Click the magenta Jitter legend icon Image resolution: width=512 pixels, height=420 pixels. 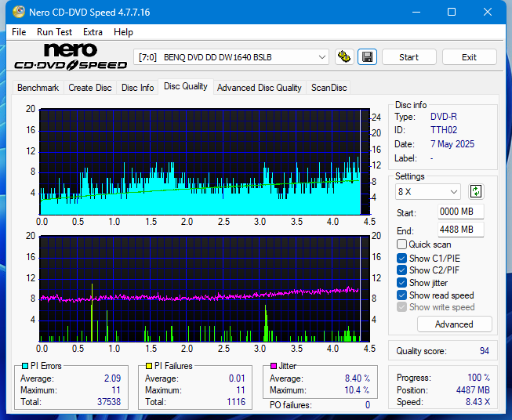(x=274, y=366)
